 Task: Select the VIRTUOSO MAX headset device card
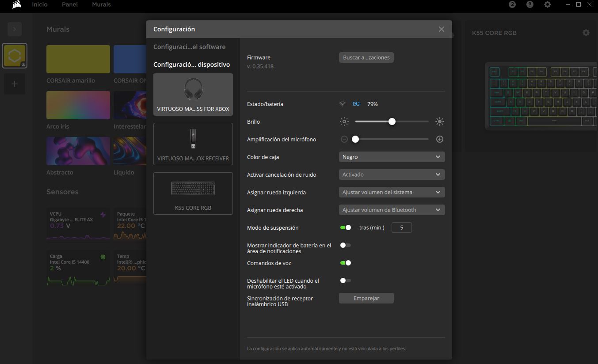(193, 95)
